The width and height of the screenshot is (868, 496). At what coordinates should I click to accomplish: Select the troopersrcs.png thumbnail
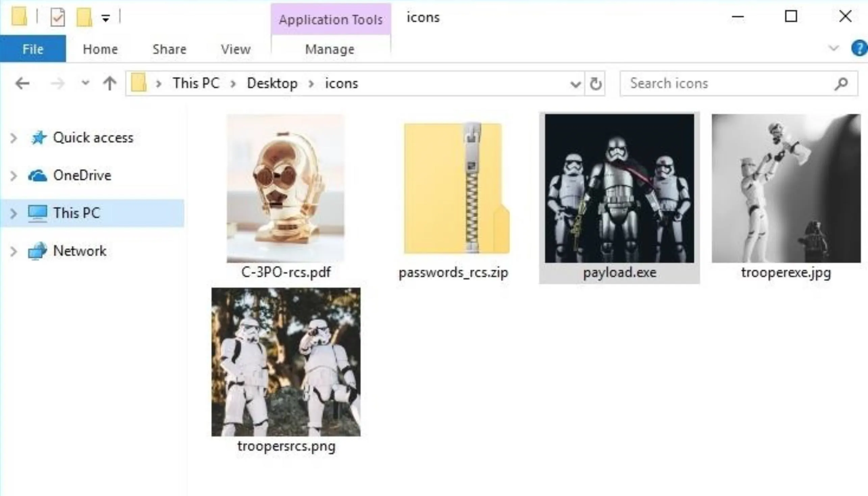click(x=286, y=362)
